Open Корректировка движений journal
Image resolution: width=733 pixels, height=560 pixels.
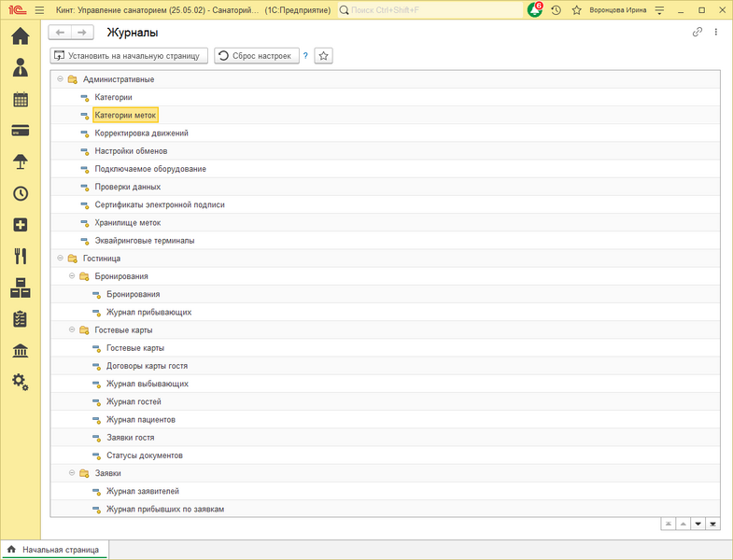tap(141, 133)
